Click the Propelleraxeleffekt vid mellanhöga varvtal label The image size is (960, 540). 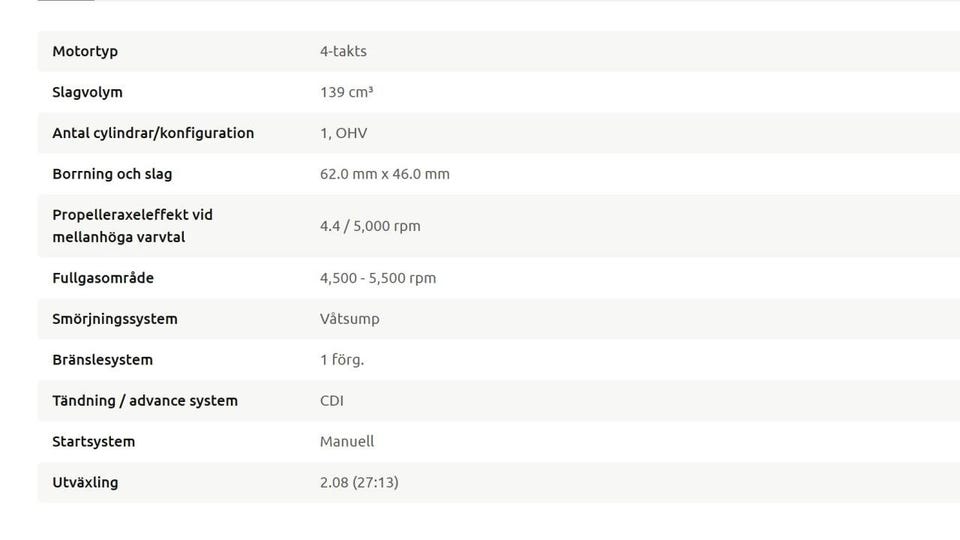[132, 226]
